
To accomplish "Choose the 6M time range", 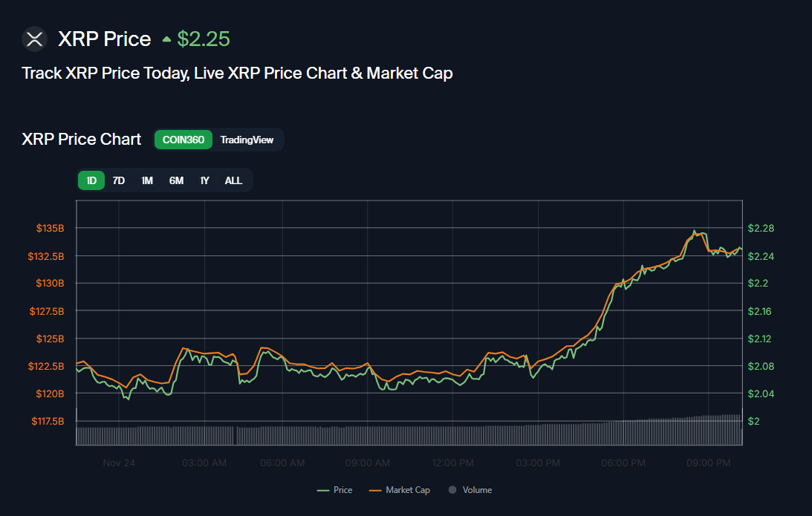I will point(176,180).
